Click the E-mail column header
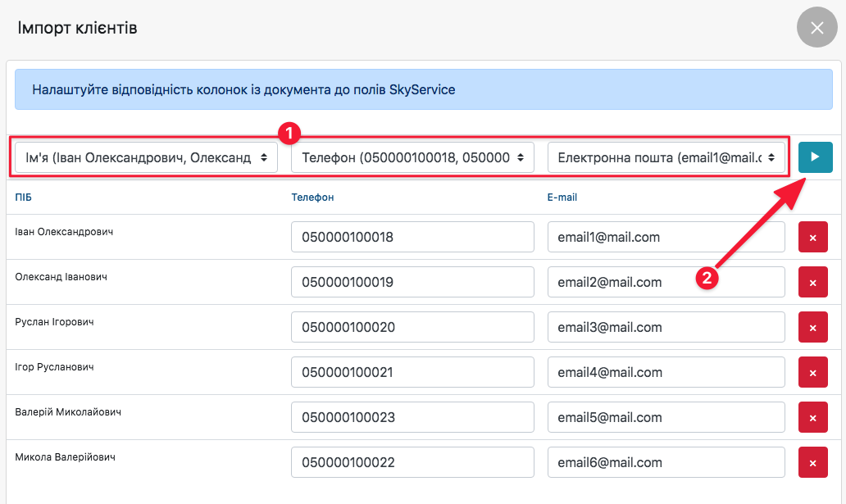The height and width of the screenshot is (504, 846). [562, 198]
